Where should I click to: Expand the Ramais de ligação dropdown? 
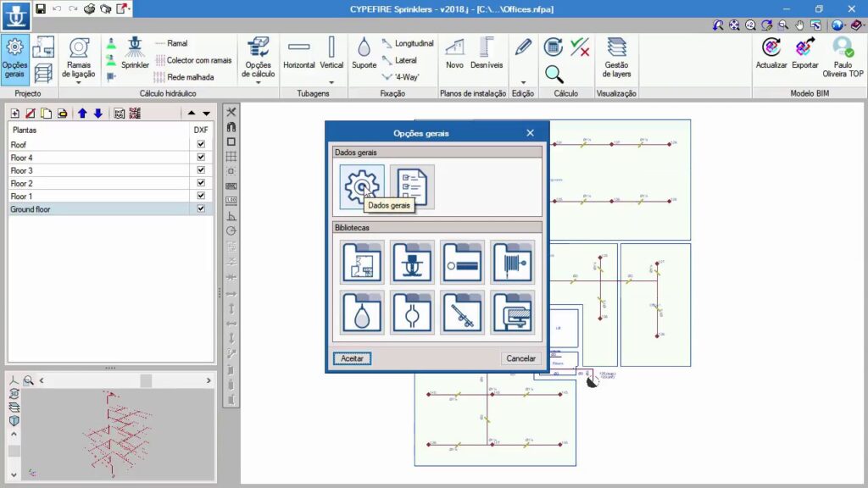click(80, 82)
